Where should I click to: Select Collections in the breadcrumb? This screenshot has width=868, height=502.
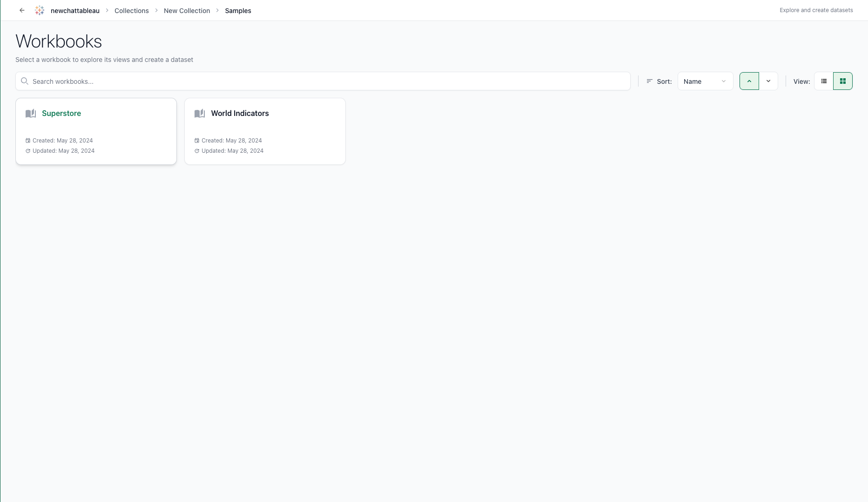click(x=131, y=10)
